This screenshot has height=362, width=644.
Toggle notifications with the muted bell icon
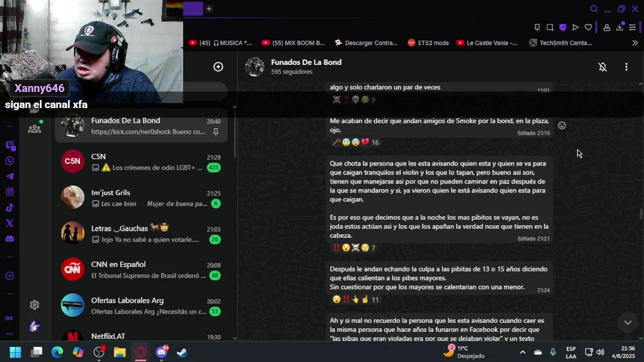click(602, 67)
